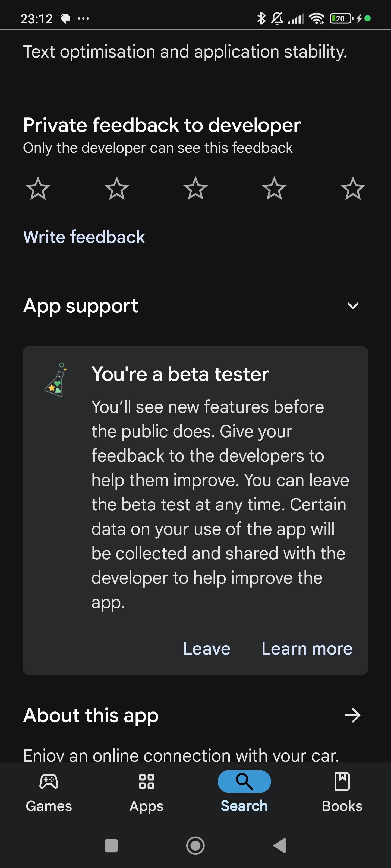391x868 pixels.
Task: Tap the About this app heading
Action: point(91,715)
